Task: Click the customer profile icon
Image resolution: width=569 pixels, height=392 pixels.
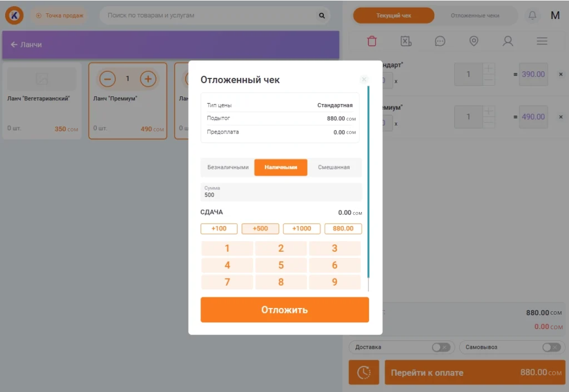Action: click(507, 41)
